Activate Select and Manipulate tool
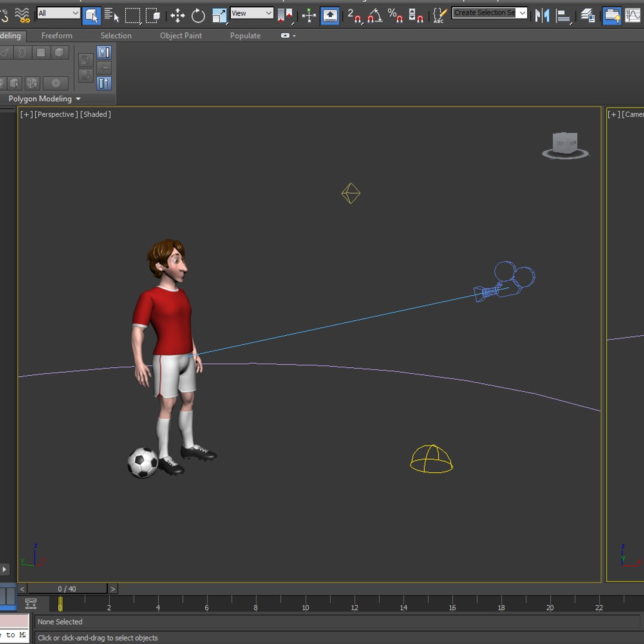This screenshot has width=644, height=644. click(308, 16)
